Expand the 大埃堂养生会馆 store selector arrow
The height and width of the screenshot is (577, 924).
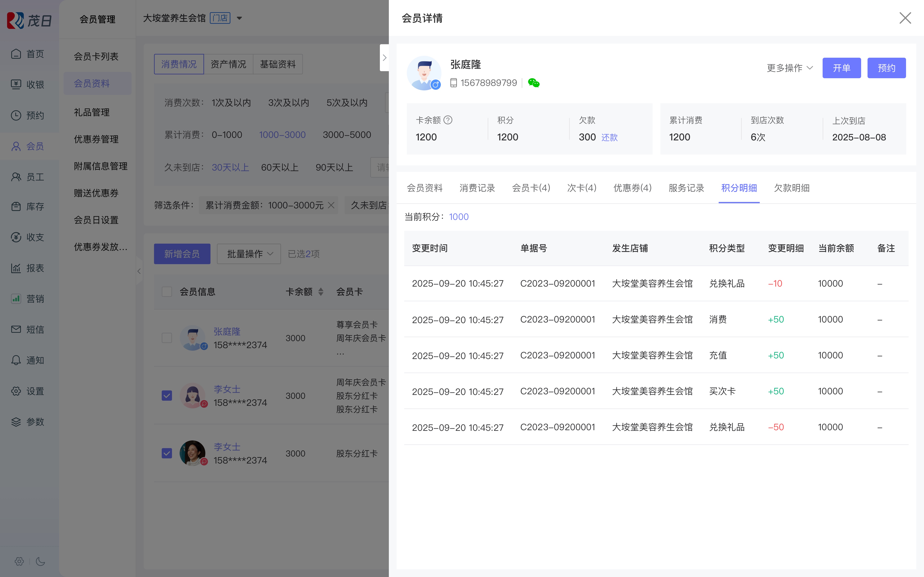(x=239, y=18)
